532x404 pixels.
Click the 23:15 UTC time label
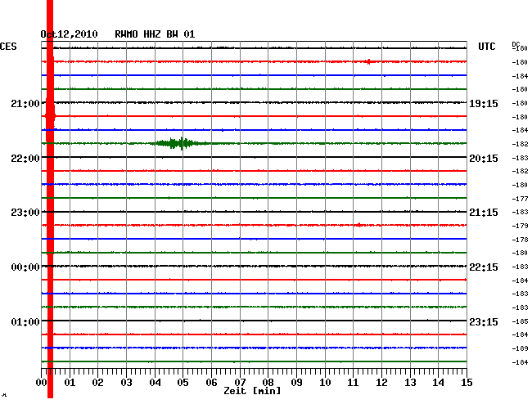click(x=484, y=321)
